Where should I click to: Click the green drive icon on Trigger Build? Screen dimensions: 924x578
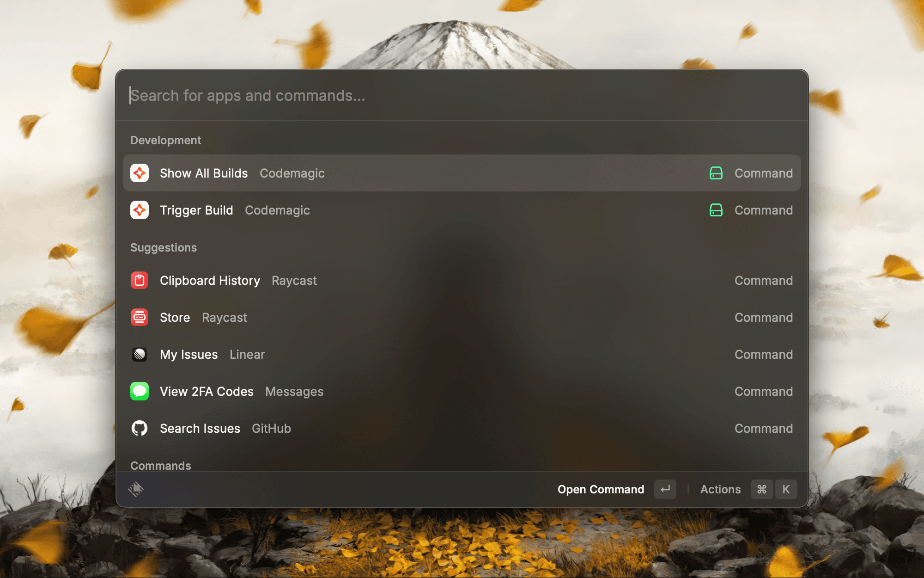(x=716, y=210)
